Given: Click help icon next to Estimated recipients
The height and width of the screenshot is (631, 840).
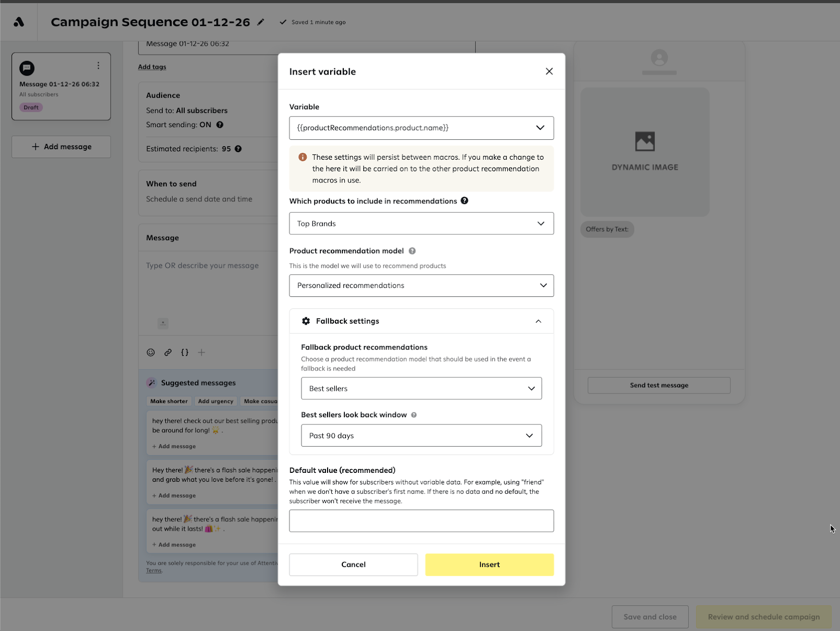Looking at the screenshot, I should pos(238,149).
